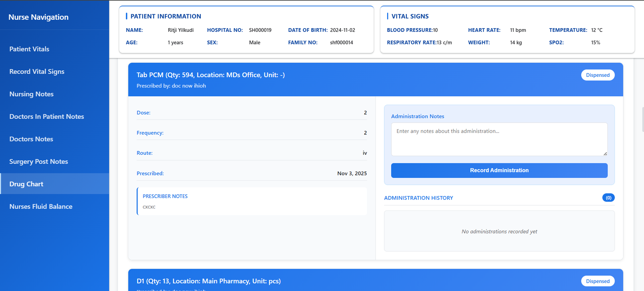The image size is (644, 291).
Task: Click the Record Administration button
Action: tap(499, 170)
